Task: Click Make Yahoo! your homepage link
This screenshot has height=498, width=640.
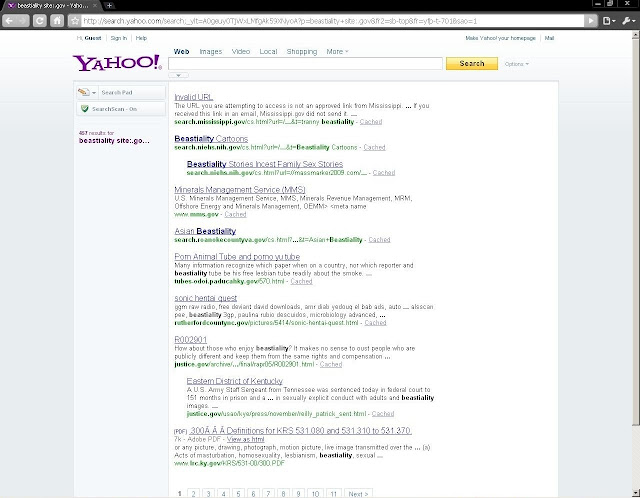Action: tap(500, 38)
